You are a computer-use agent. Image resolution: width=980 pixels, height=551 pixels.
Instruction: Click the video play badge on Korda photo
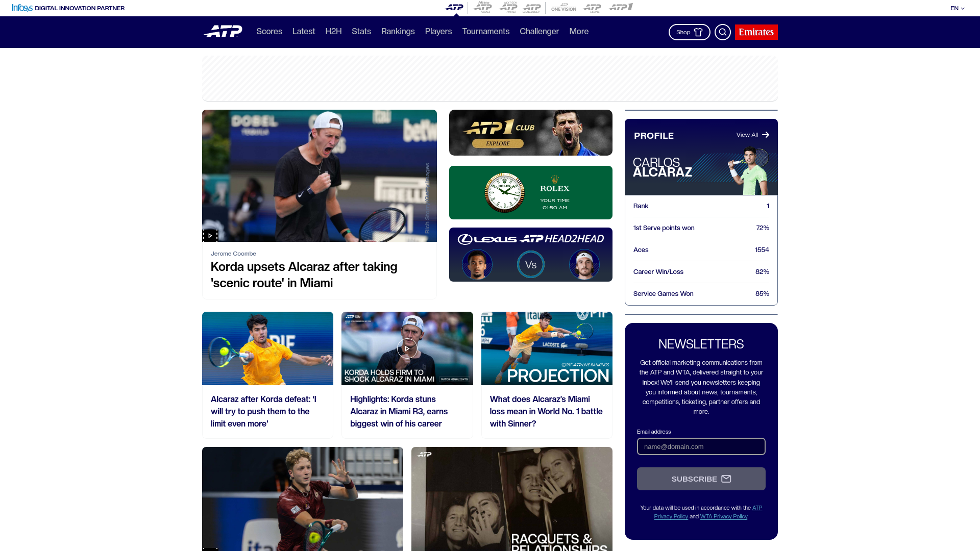pos(210,236)
